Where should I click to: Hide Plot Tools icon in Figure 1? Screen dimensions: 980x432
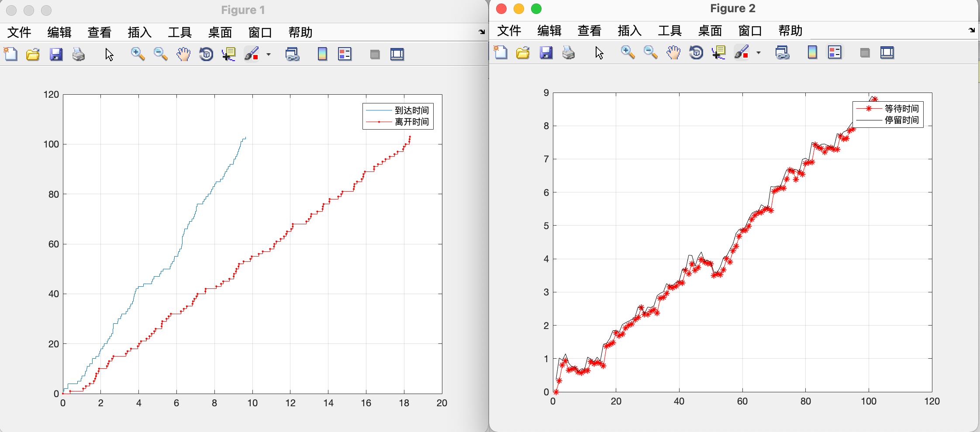(x=375, y=55)
